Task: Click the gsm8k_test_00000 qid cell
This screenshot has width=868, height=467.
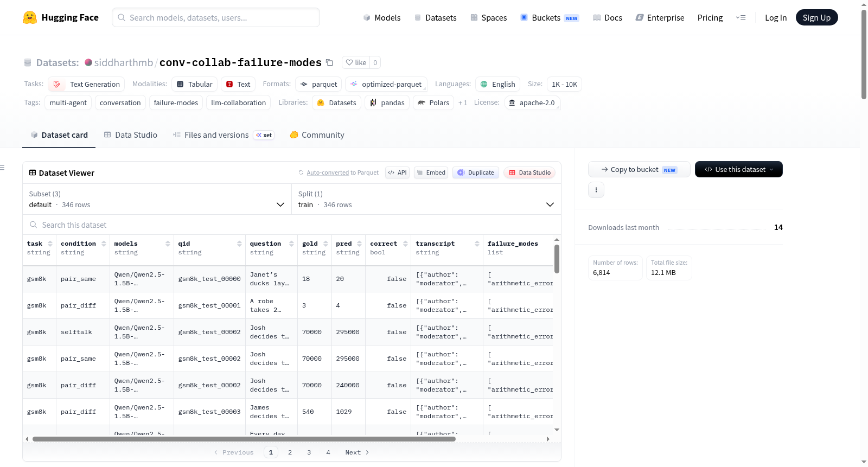Action: point(209,279)
